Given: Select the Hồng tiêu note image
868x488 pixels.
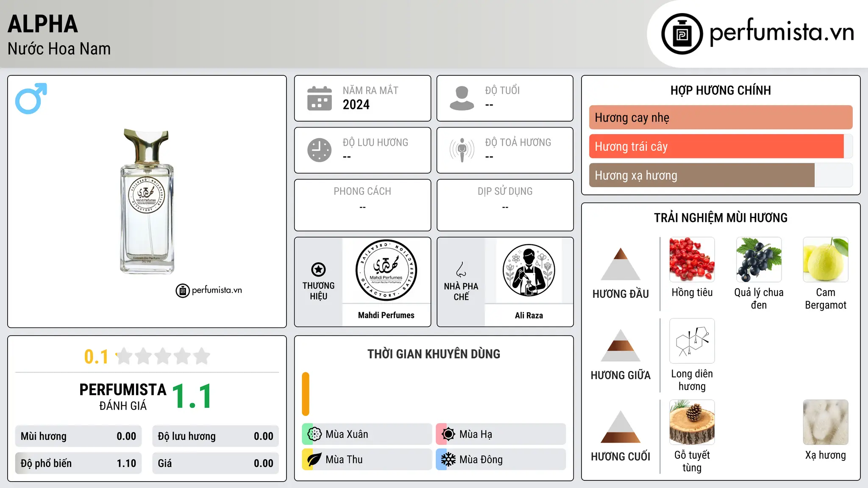Looking at the screenshot, I should pos(692,260).
